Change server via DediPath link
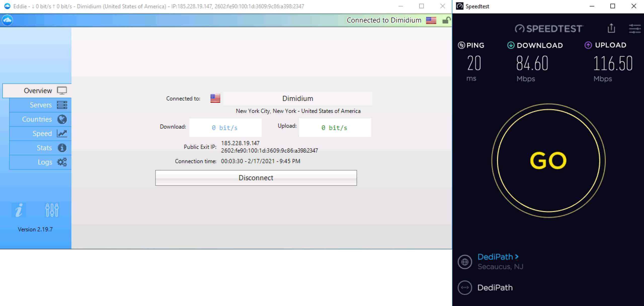Image resolution: width=644 pixels, height=306 pixels. tap(498, 257)
